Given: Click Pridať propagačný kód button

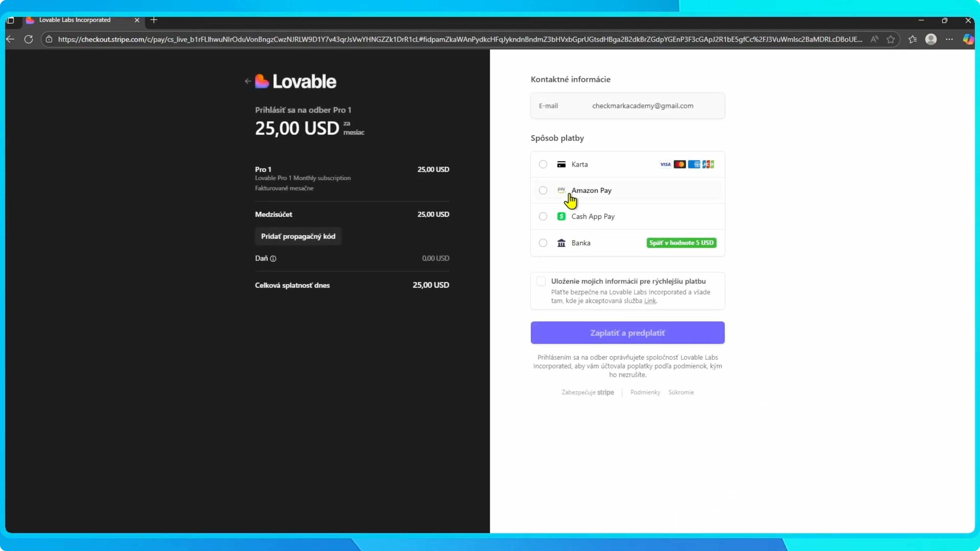Looking at the screenshot, I should tap(298, 237).
